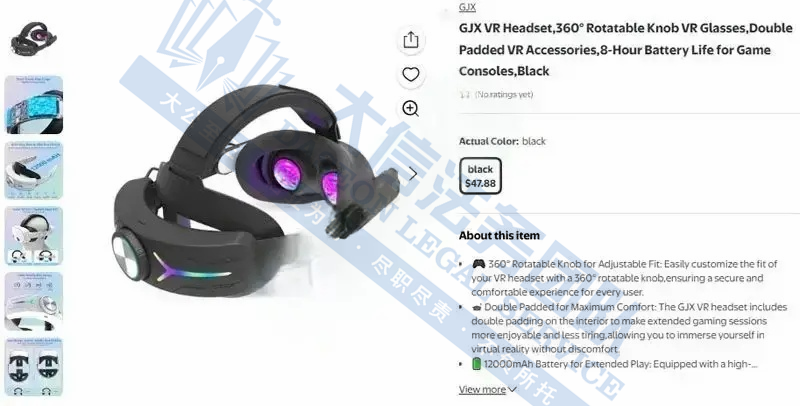Image resolution: width=800 pixels, height=406 pixels.
Task: Open image zoom with magnifier plus icon
Action: coord(411,108)
